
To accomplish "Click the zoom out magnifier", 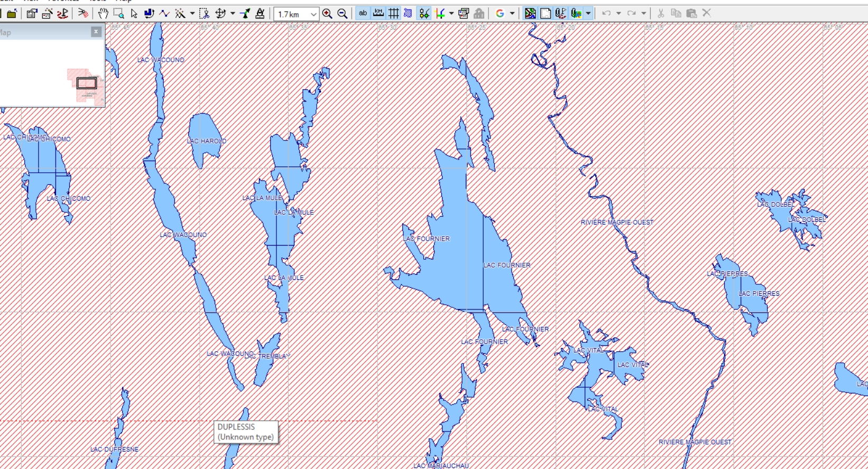I will 343,14.
